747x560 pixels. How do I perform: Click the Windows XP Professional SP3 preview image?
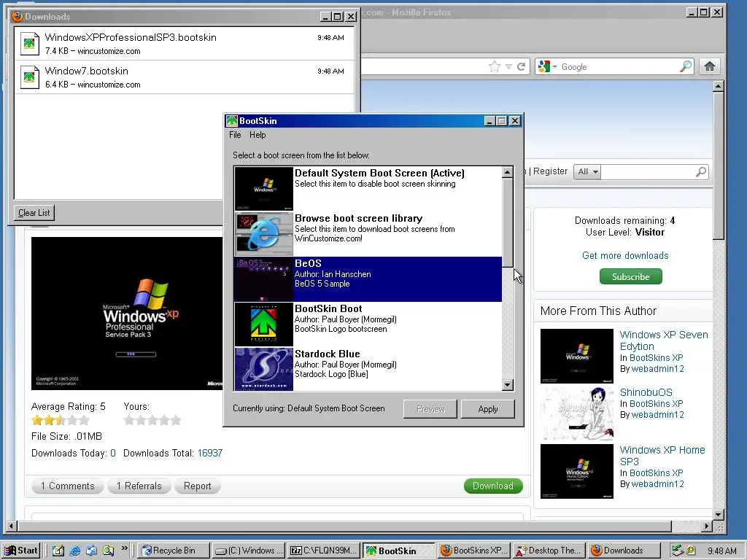click(x=127, y=314)
